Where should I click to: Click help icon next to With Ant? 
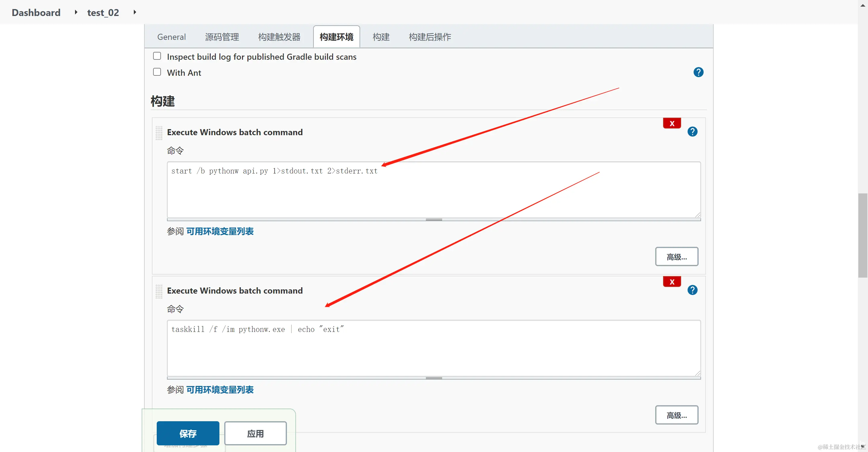click(x=698, y=72)
